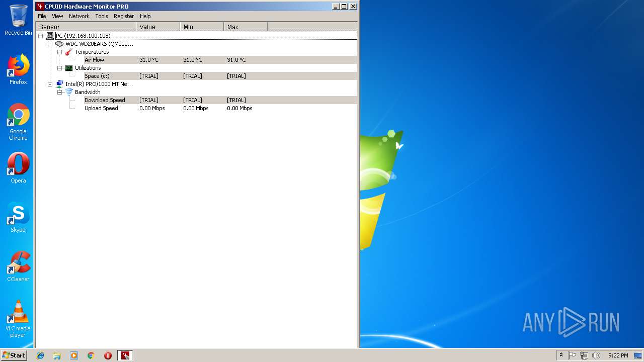
Task: Open the Tools menu
Action: pos(102,16)
